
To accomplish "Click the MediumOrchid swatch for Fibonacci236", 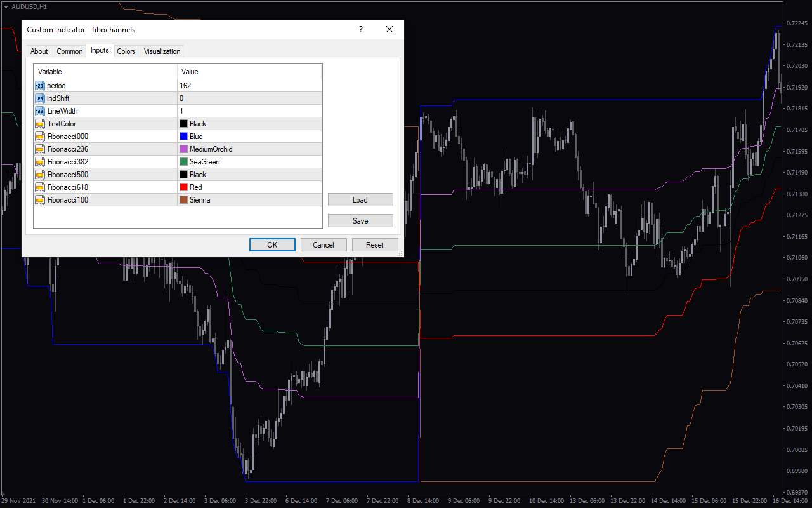I will click(x=184, y=149).
